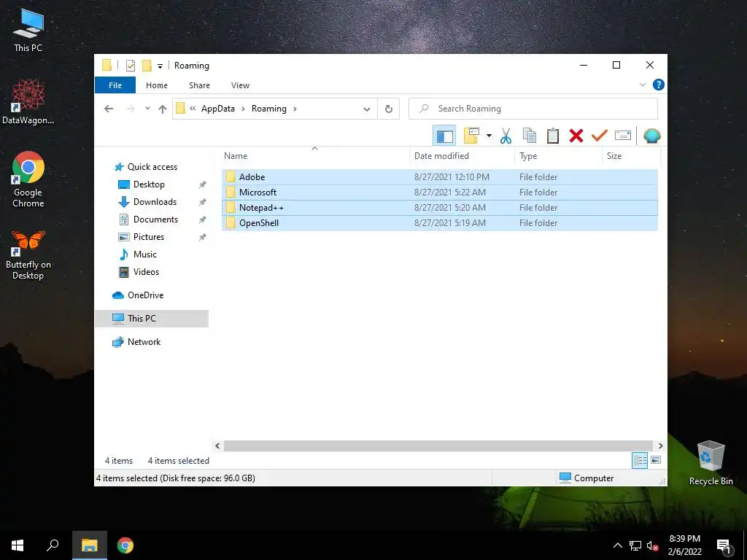
Task: Click the New folder quick access icon
Action: click(147, 66)
